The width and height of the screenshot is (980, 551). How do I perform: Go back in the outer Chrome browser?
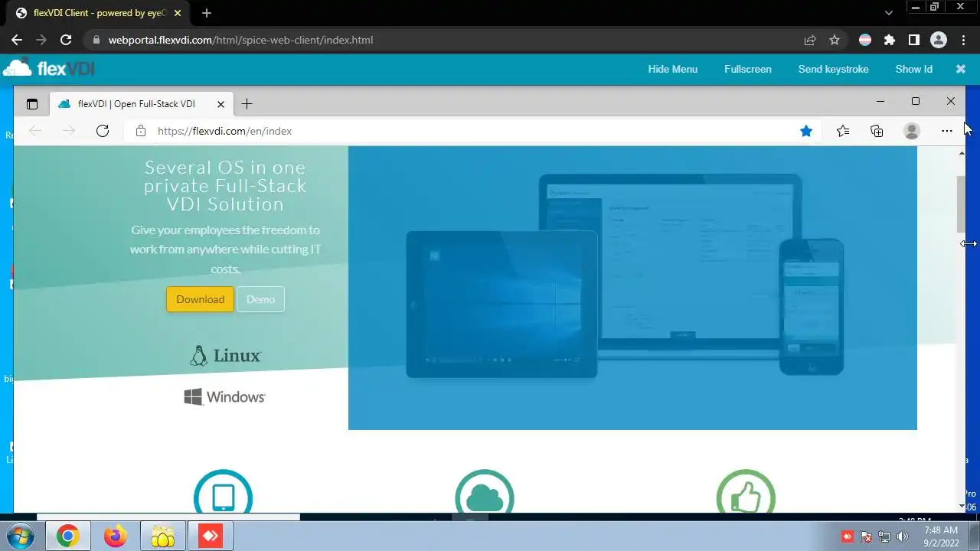tap(17, 40)
